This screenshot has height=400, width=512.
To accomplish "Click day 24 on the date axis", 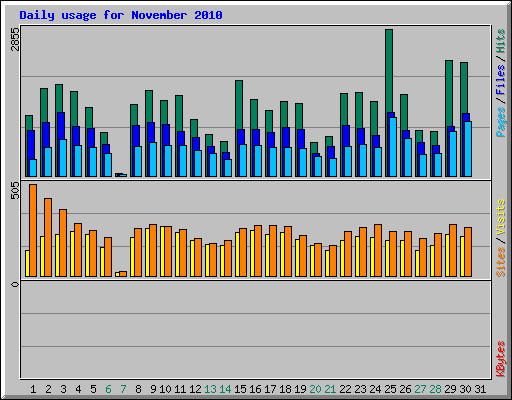I will tap(375, 389).
